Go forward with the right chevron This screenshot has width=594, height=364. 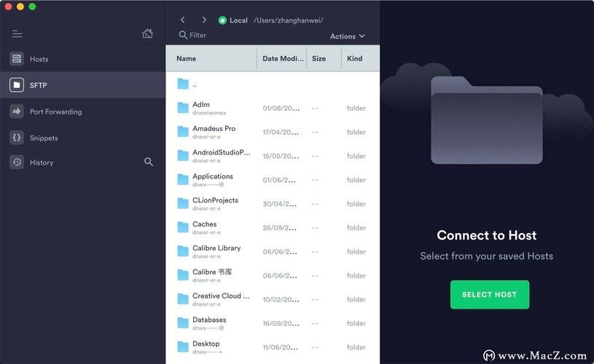point(204,20)
